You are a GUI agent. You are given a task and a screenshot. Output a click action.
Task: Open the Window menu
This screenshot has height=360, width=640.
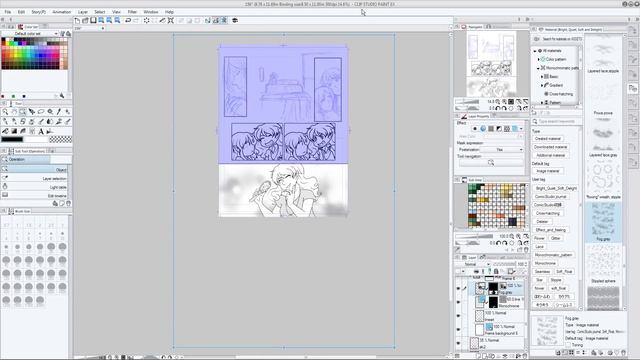151,12
